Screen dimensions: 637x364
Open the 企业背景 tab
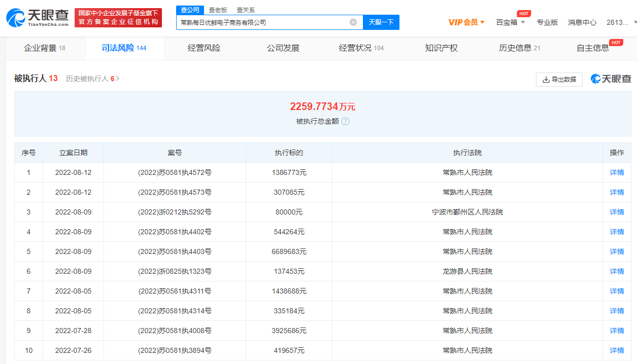pyautogui.click(x=45, y=48)
